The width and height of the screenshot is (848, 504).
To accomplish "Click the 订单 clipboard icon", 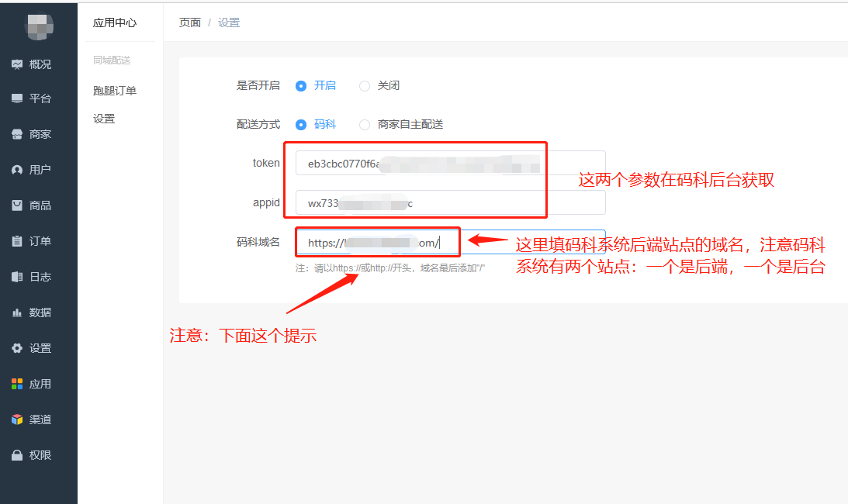I will 17,241.
